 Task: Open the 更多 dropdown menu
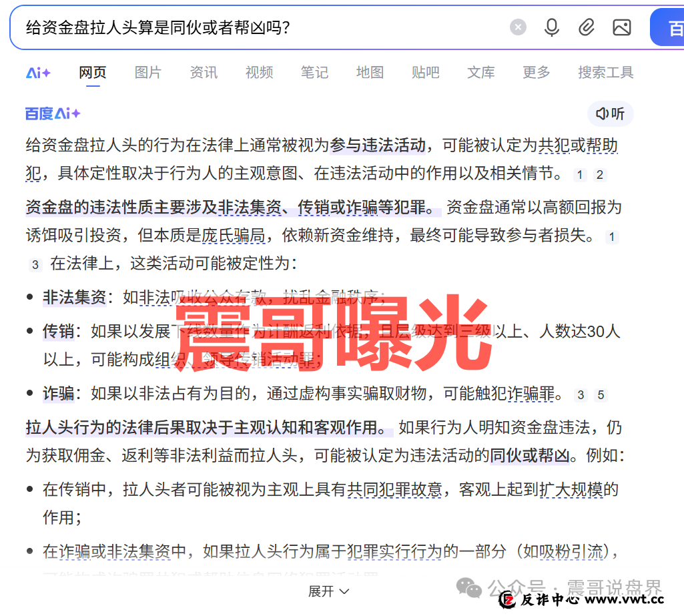pyautogui.click(x=536, y=73)
